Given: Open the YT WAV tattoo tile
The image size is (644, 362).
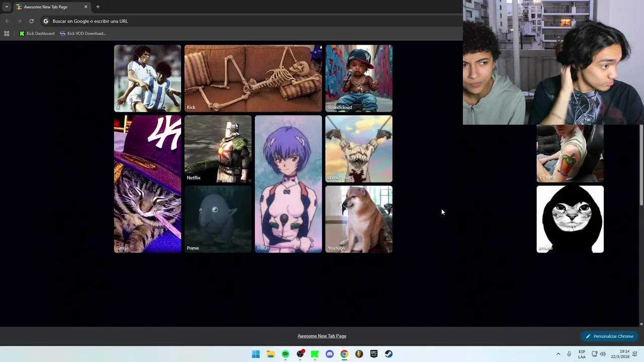Looking at the screenshot, I should coord(570,153).
